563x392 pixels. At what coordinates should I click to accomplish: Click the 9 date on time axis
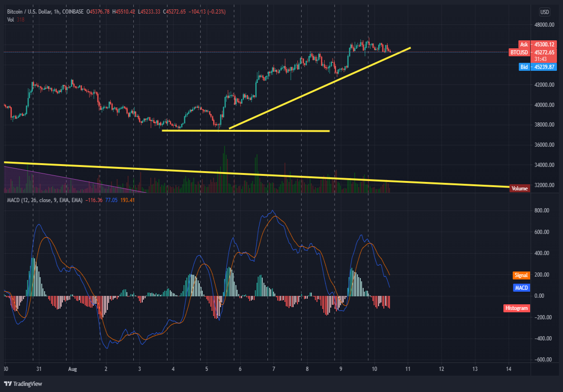tap(341, 369)
